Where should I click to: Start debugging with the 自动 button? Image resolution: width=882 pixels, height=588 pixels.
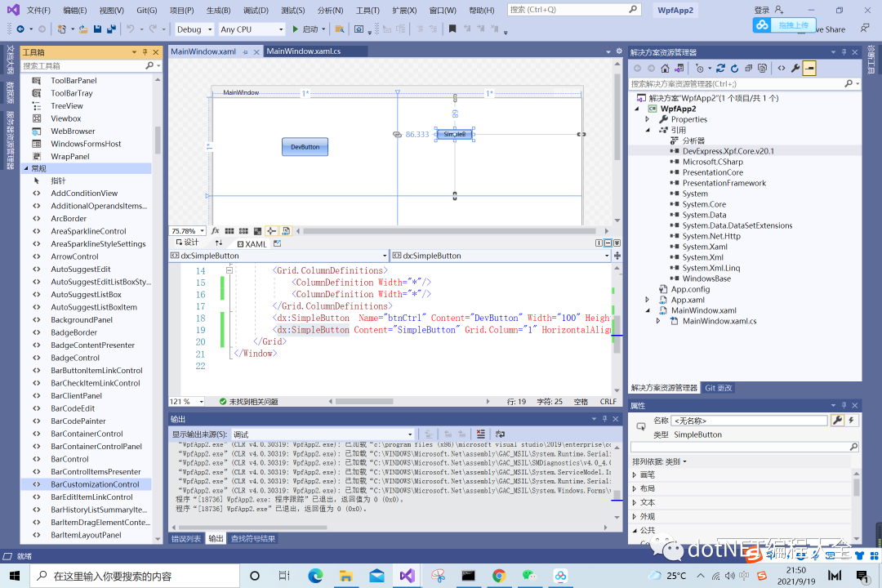point(308,29)
